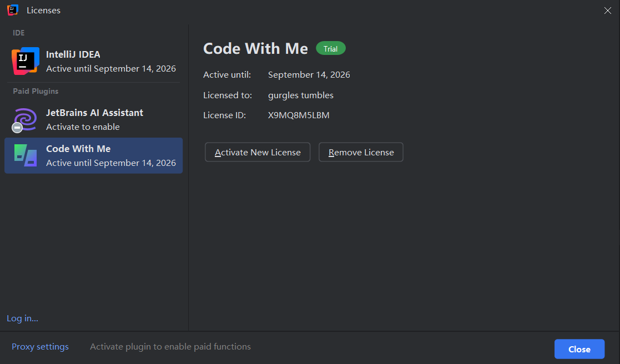Click the September 14, 2026 date in details

coord(309,75)
